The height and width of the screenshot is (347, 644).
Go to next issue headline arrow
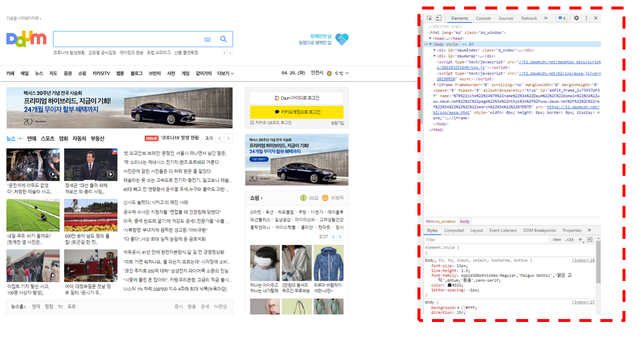228,138
